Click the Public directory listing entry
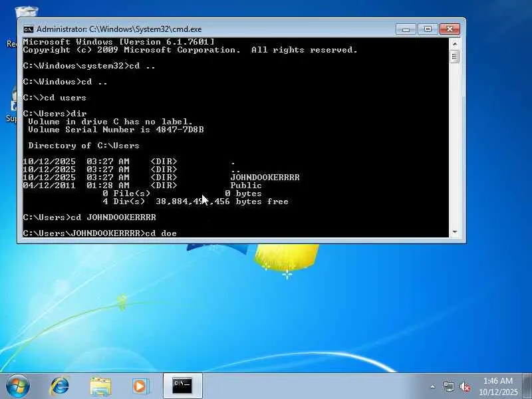 pos(246,186)
